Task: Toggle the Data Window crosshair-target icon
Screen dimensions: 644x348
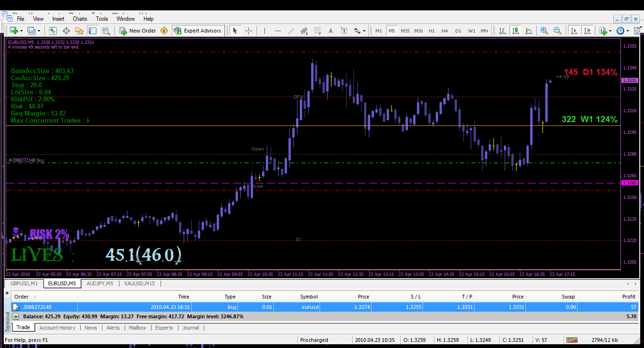Action: (66, 31)
